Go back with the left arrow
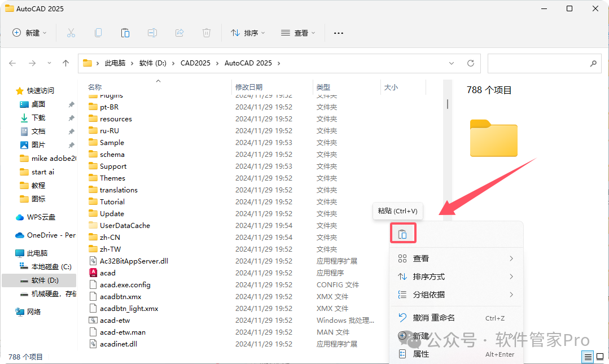This screenshot has width=609, height=364. coord(12,63)
